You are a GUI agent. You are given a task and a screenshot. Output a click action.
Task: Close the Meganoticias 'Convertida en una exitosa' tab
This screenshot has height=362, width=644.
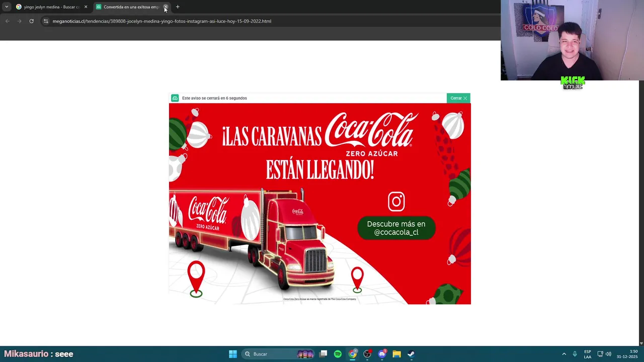pos(166,7)
